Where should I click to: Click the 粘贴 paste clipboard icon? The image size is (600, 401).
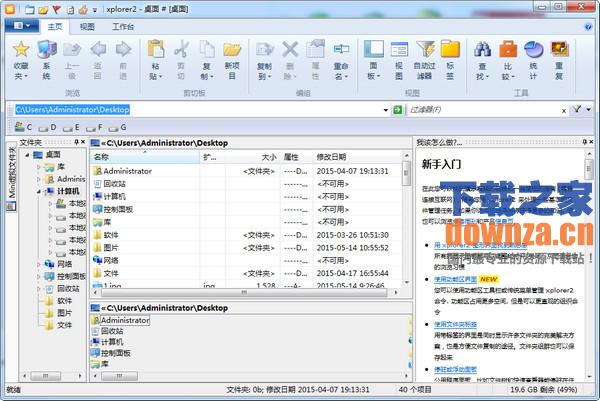click(156, 50)
